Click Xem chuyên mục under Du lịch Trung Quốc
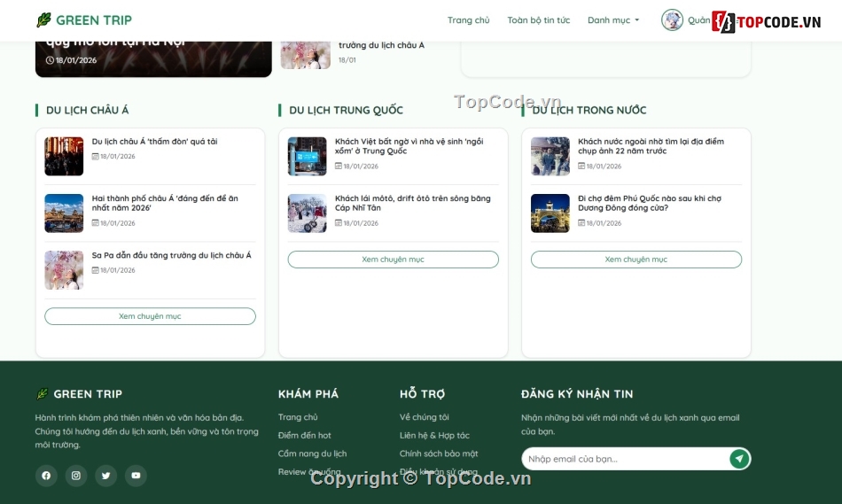The height and width of the screenshot is (504, 842). tap(393, 260)
